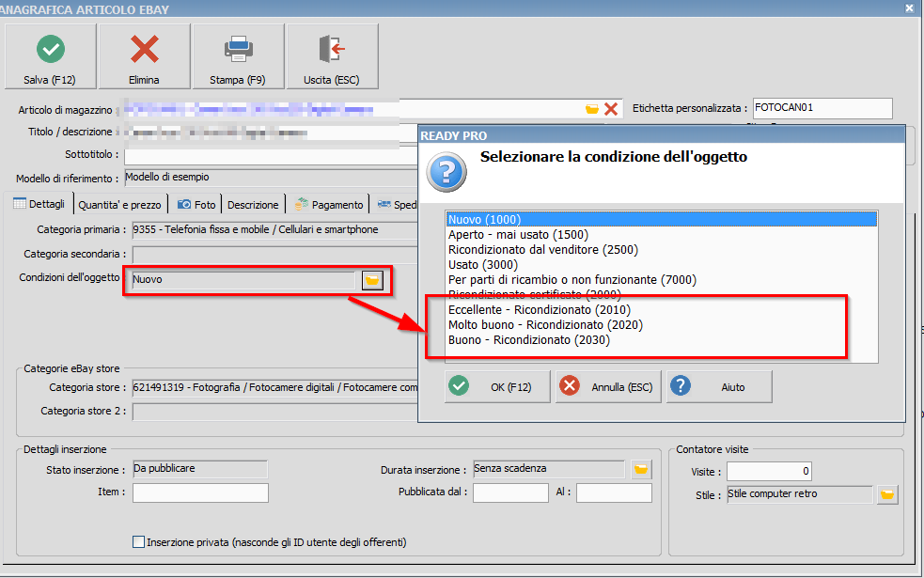Open the partially hidden Spedizione tab
Viewport: 924px width, 578px height.
coord(396,205)
